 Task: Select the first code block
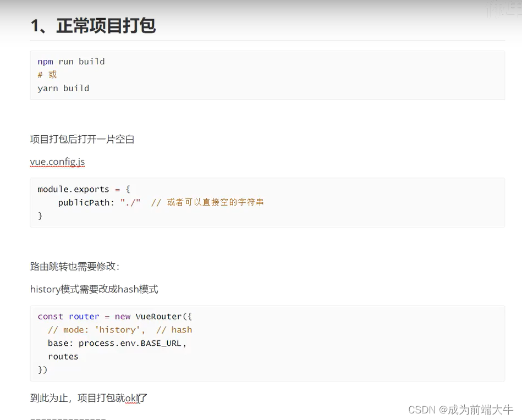coord(267,75)
